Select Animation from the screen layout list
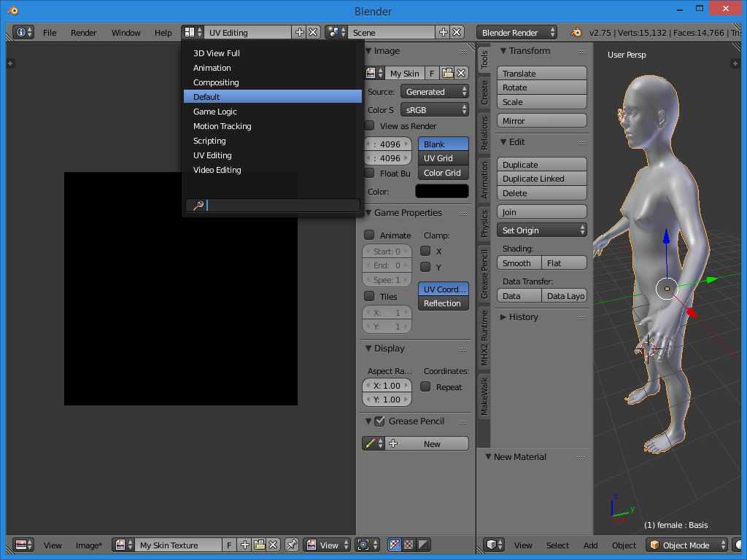 [212, 68]
